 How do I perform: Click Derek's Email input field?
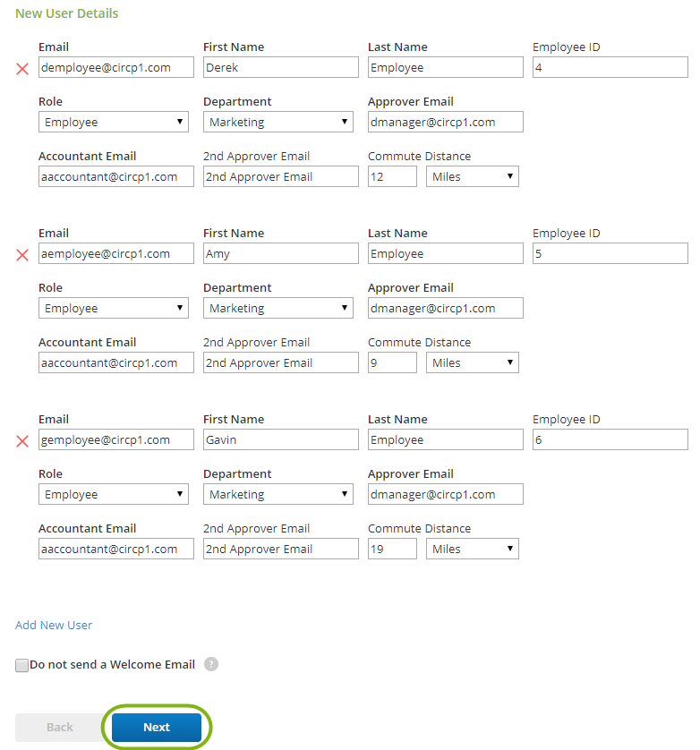pyautogui.click(x=115, y=66)
